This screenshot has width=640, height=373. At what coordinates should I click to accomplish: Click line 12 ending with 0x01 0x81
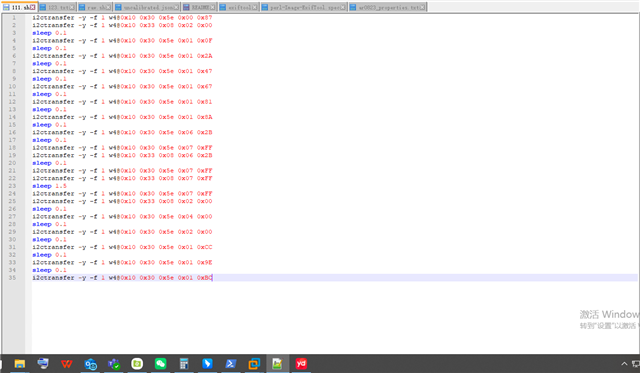122,102
